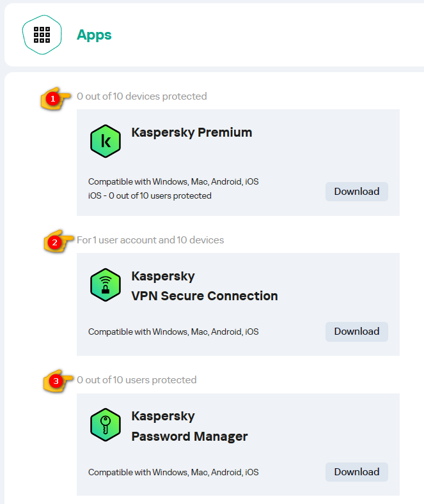Click "For 1 user account and 10 devices" text
This screenshot has width=424, height=504.
click(x=150, y=240)
